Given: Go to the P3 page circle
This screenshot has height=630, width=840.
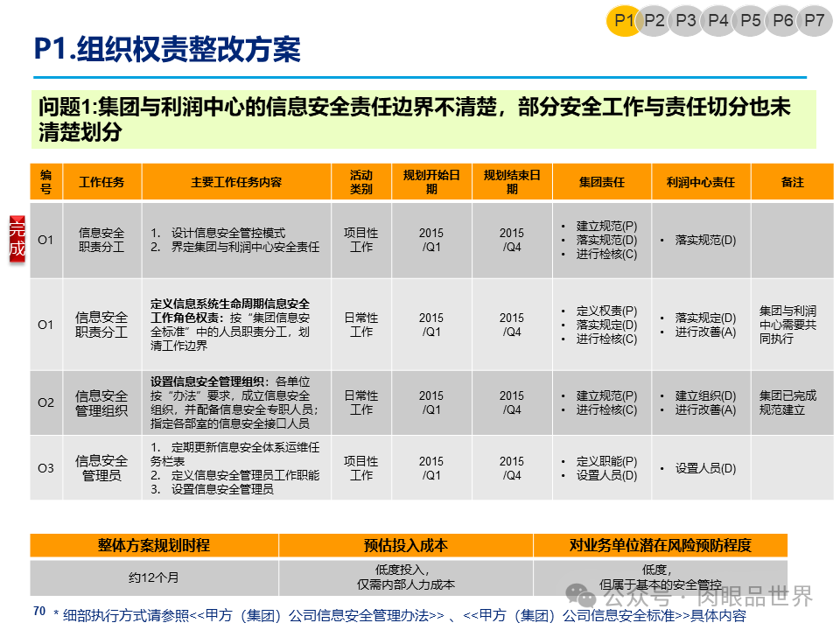Looking at the screenshot, I should [x=686, y=21].
